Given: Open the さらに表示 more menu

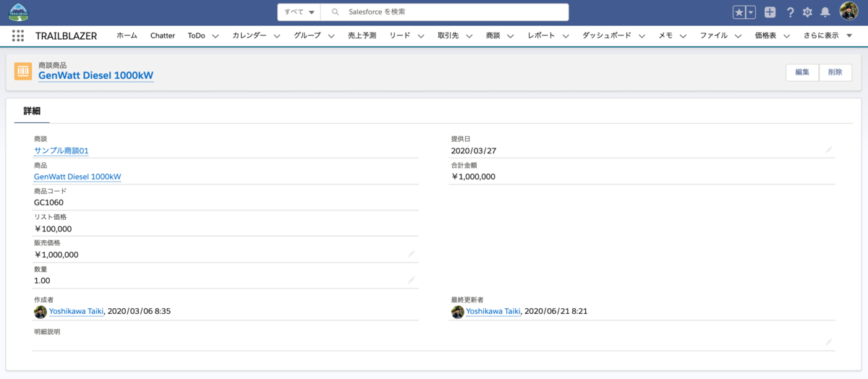Looking at the screenshot, I should [x=827, y=35].
